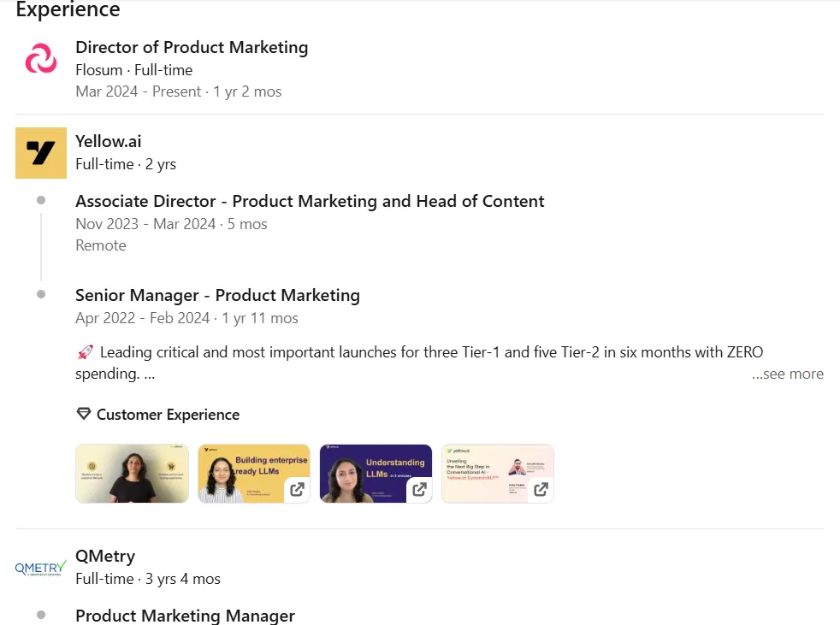Select Associate Director - Product Marketing role title
The image size is (840, 625).
click(x=310, y=201)
